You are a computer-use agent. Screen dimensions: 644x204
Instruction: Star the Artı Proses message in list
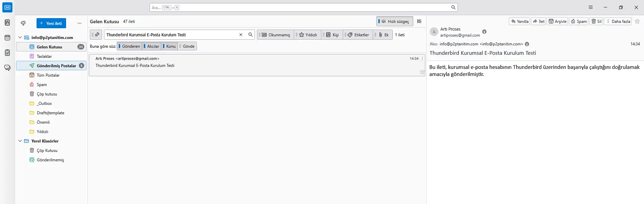click(x=422, y=72)
